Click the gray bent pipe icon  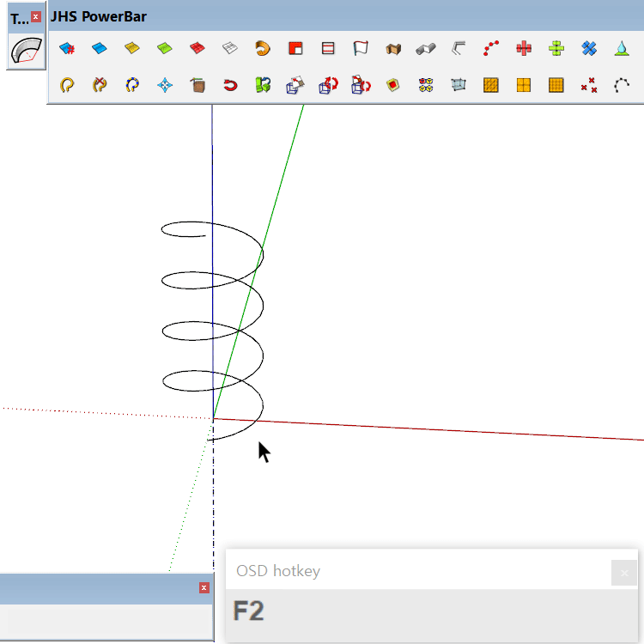(426, 48)
